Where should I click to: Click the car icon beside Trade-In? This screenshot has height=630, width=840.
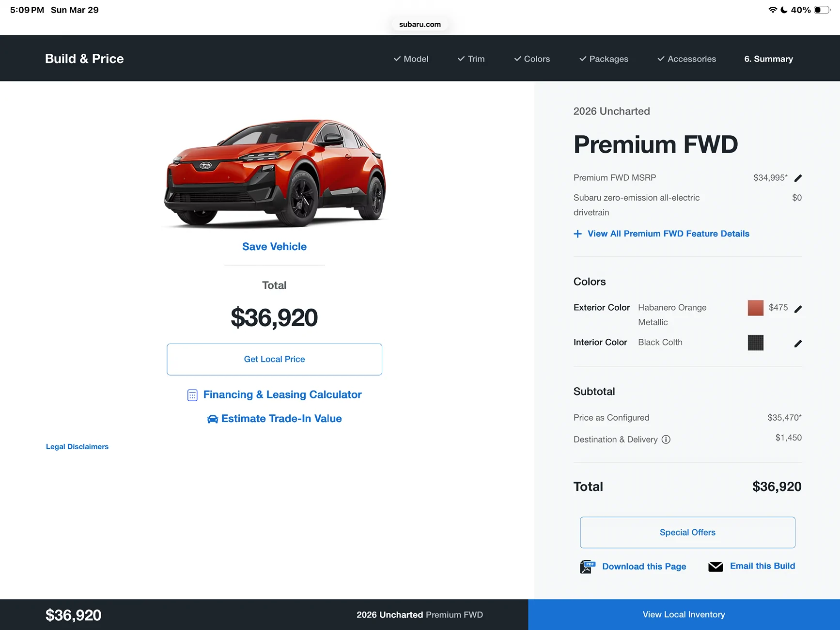click(212, 419)
